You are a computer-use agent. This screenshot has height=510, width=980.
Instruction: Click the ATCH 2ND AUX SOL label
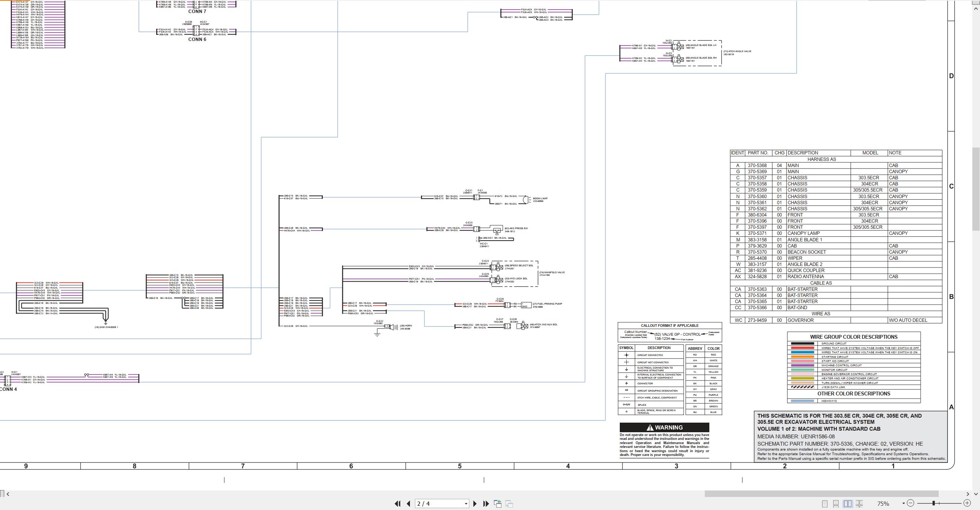click(544, 325)
